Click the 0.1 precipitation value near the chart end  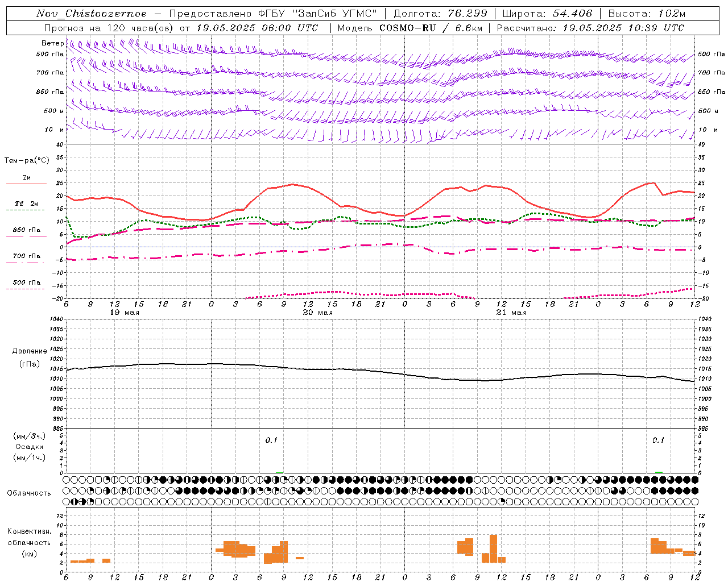[x=658, y=440]
